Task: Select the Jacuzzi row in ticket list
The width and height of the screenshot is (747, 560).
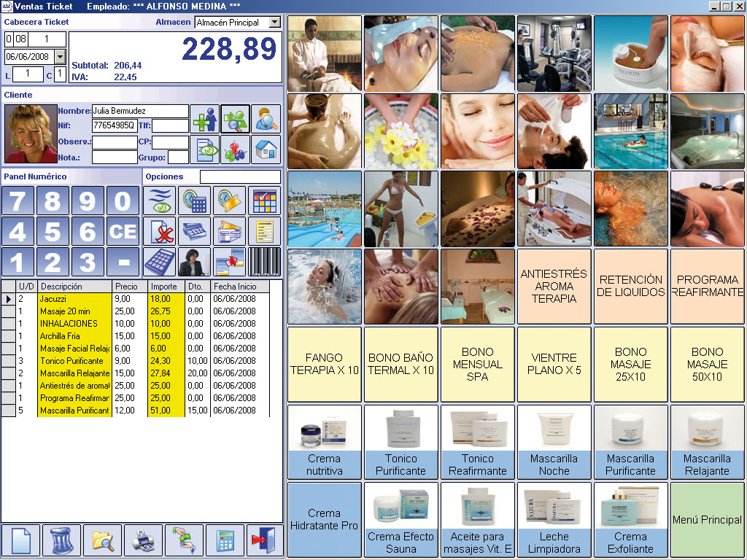Action: pyautogui.click(x=136, y=299)
